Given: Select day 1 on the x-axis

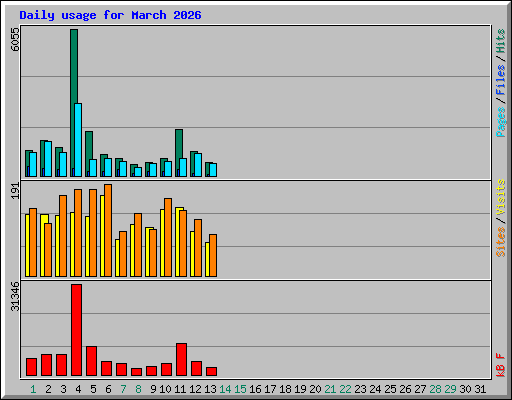Looking at the screenshot, I should (33, 389).
